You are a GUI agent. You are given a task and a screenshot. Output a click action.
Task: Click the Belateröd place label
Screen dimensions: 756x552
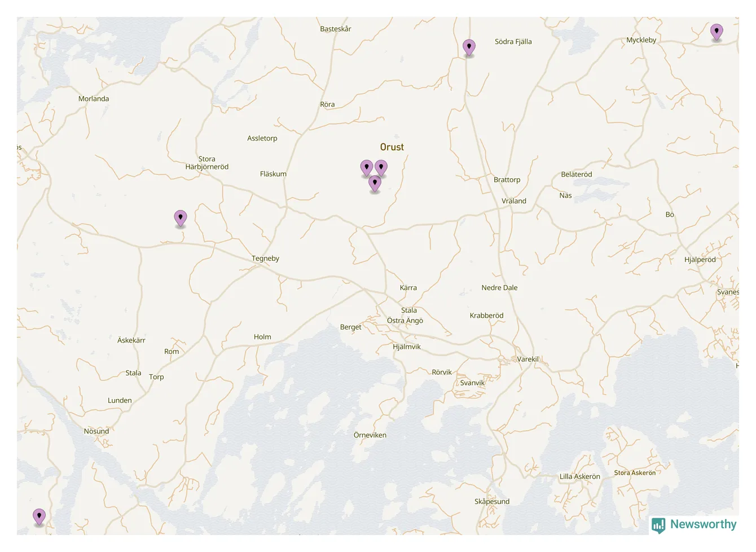(x=577, y=174)
